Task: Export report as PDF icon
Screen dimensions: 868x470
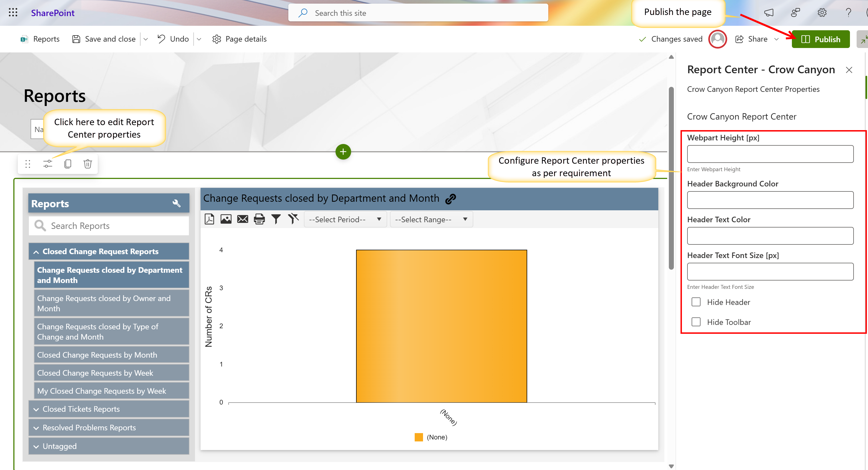Action: pos(209,219)
